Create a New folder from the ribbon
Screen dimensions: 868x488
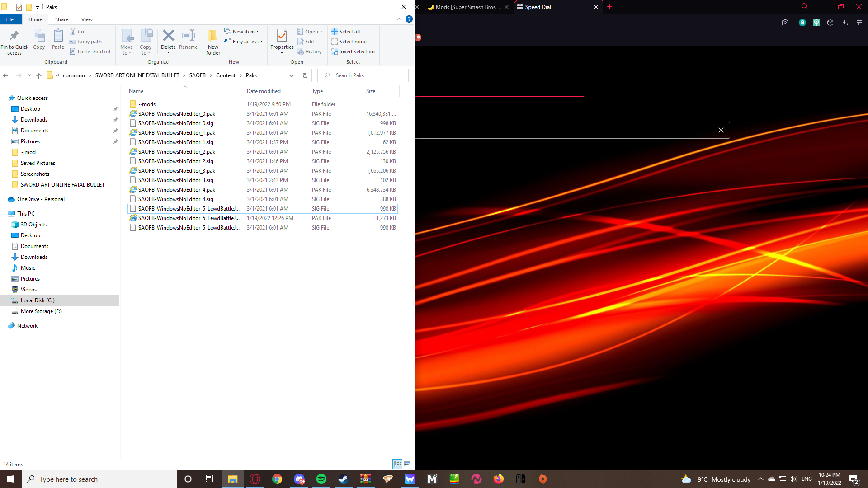click(213, 42)
